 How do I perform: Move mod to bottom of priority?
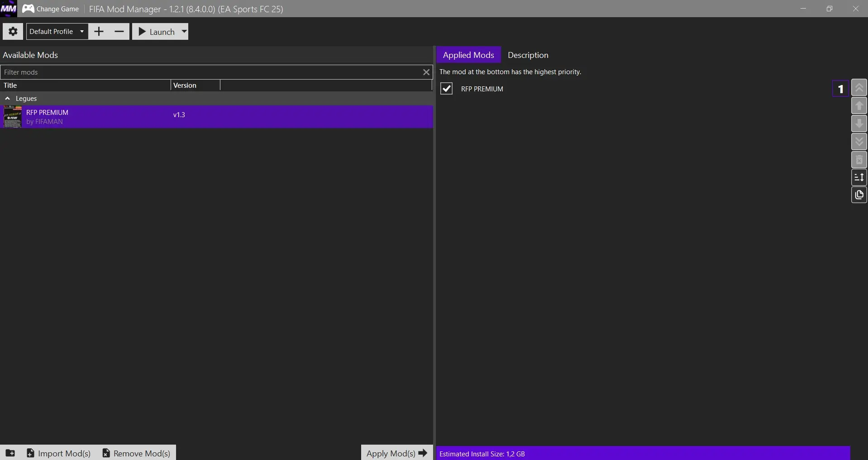[859, 142]
